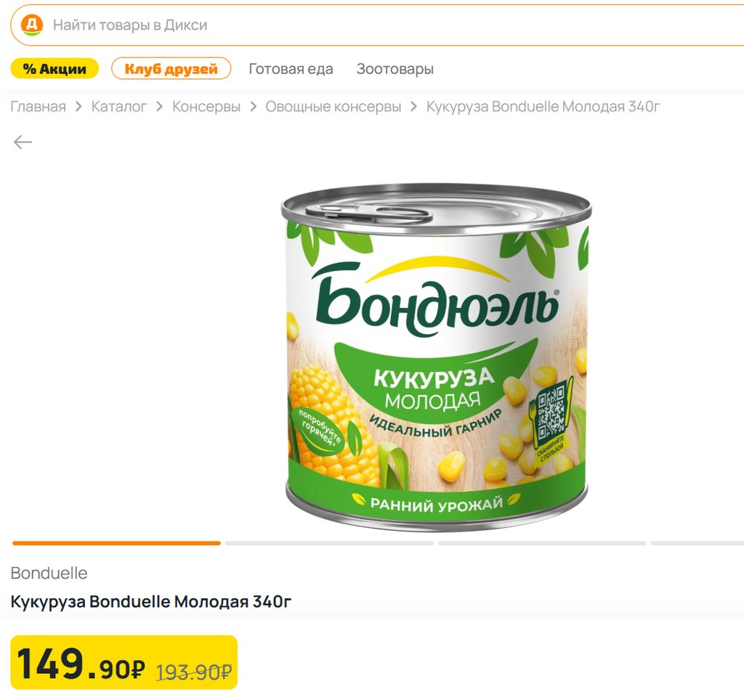Focus the Найти товары в Дикси search field
Image resolution: width=744 pixels, height=700 pixels.
click(x=363, y=25)
